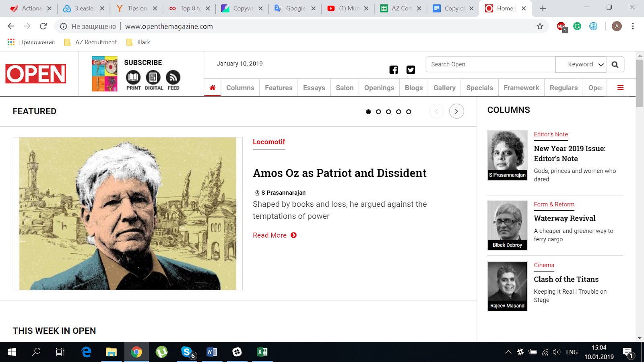
Task: Click the Print subscription icon
Action: [133, 77]
